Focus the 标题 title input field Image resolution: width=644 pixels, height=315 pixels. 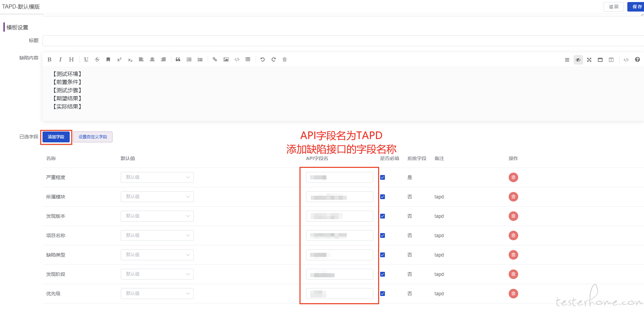(x=343, y=41)
